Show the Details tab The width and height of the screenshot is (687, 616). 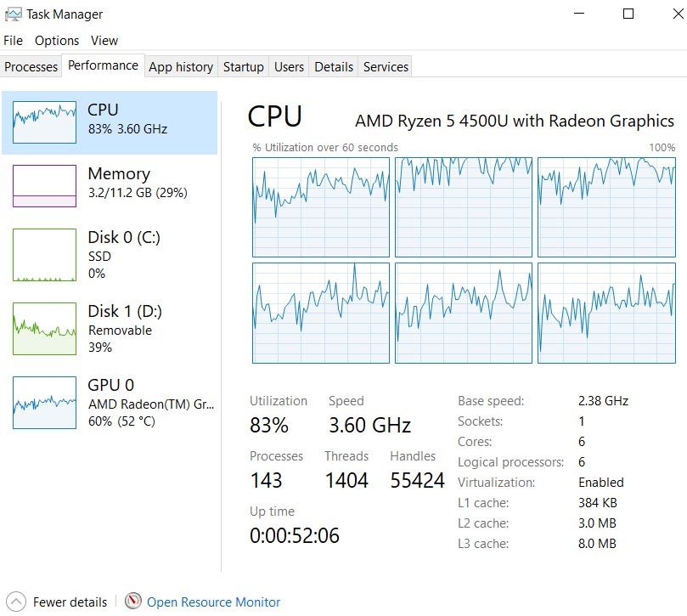334,66
